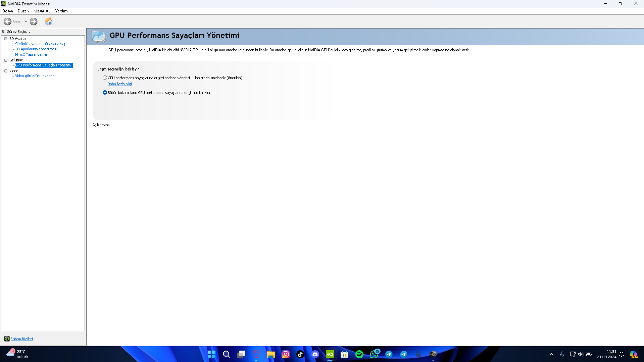The width and height of the screenshot is (644, 362).
Task: Open WhatsApp from the taskbar
Action: 374,354
